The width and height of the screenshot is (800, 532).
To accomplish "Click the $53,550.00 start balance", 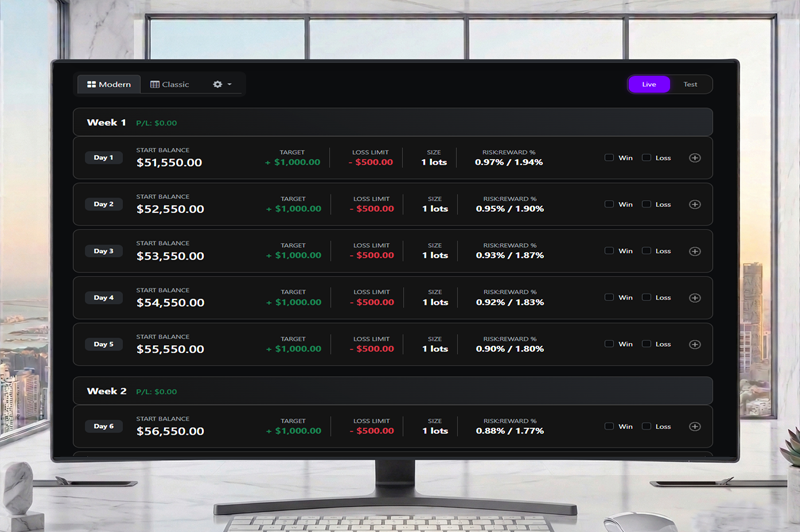I will [170, 256].
